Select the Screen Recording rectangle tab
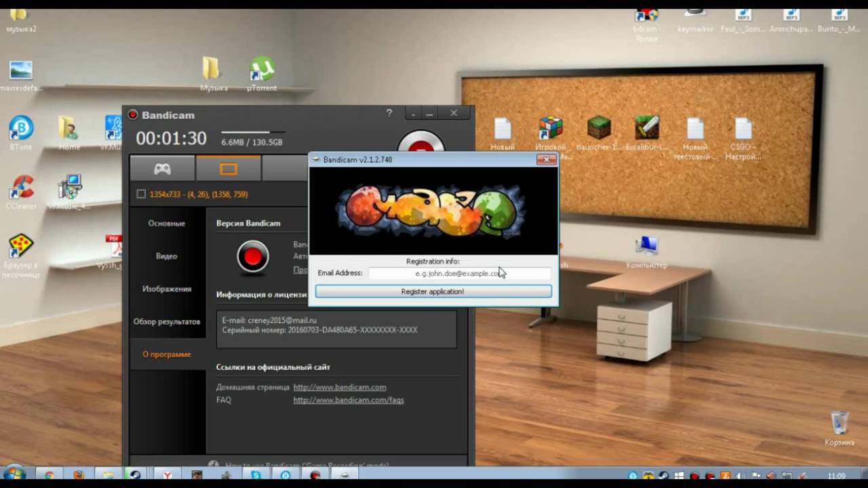 pos(229,169)
